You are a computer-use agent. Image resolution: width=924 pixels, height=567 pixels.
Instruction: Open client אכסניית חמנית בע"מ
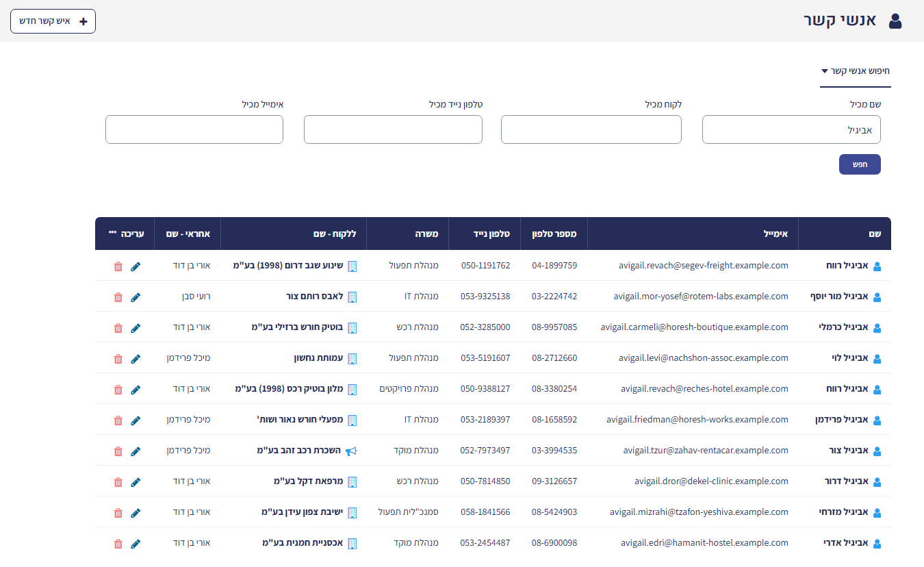[303, 543]
